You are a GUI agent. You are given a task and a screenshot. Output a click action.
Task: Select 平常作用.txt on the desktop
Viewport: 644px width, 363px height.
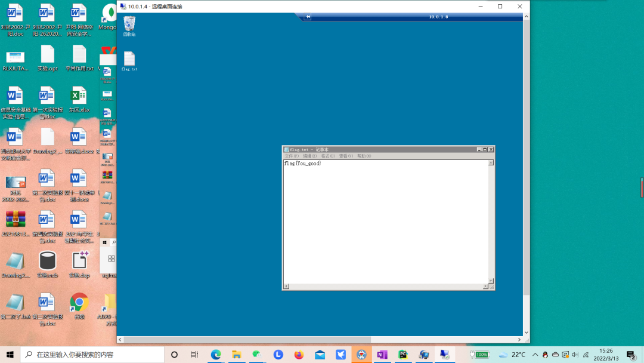coord(79,57)
